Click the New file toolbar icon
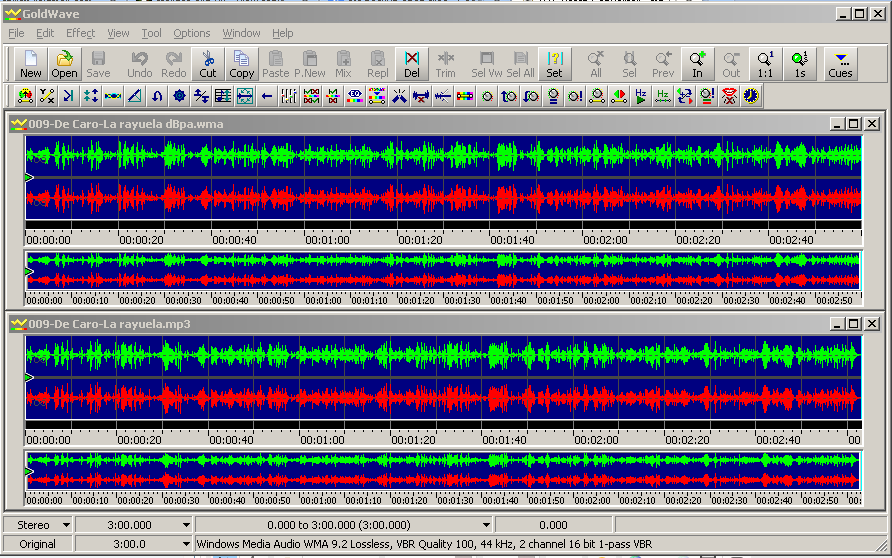The width and height of the screenshot is (892, 558). tap(31, 64)
